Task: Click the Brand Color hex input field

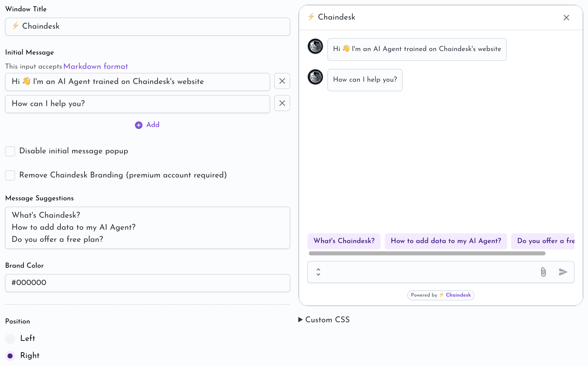Action: point(148,283)
